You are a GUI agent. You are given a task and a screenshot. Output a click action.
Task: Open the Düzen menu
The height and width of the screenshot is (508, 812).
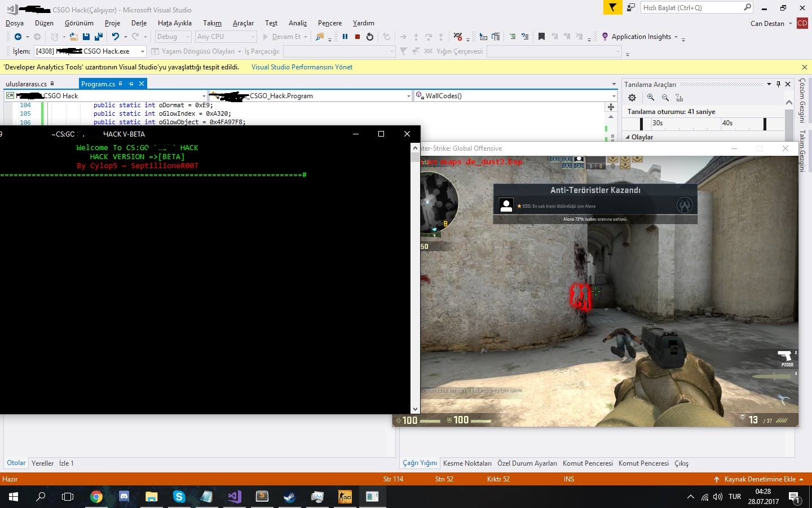pyautogui.click(x=44, y=23)
